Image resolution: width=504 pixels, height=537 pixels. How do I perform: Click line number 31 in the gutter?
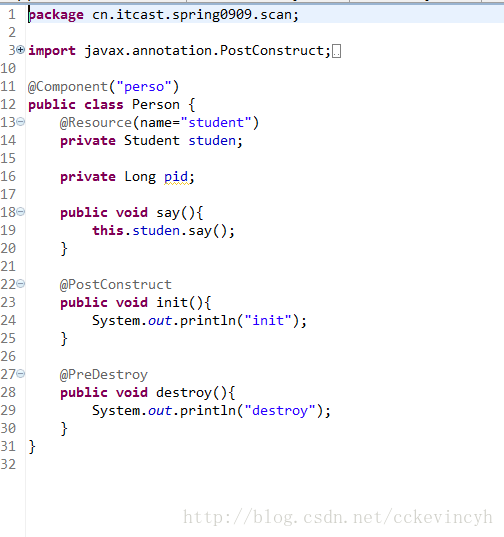coord(8,447)
